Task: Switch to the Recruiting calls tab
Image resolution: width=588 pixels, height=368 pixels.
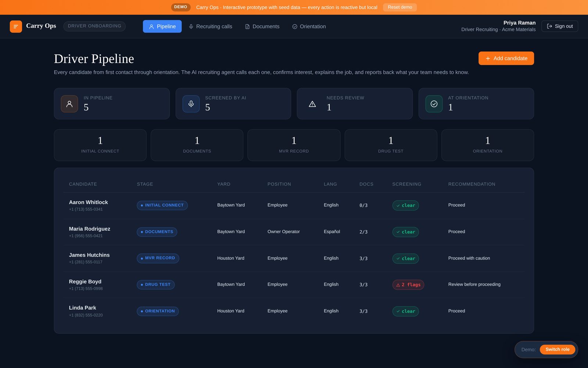Action: (x=210, y=26)
